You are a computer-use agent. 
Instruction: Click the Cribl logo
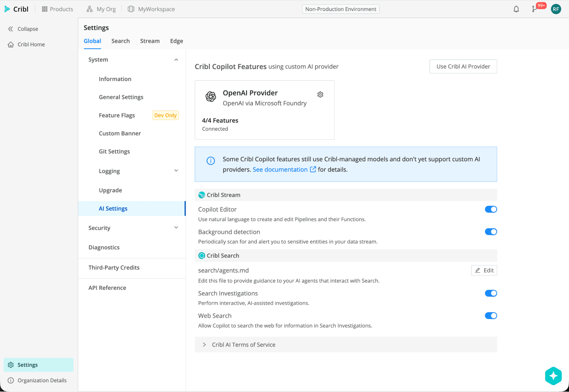point(16,9)
